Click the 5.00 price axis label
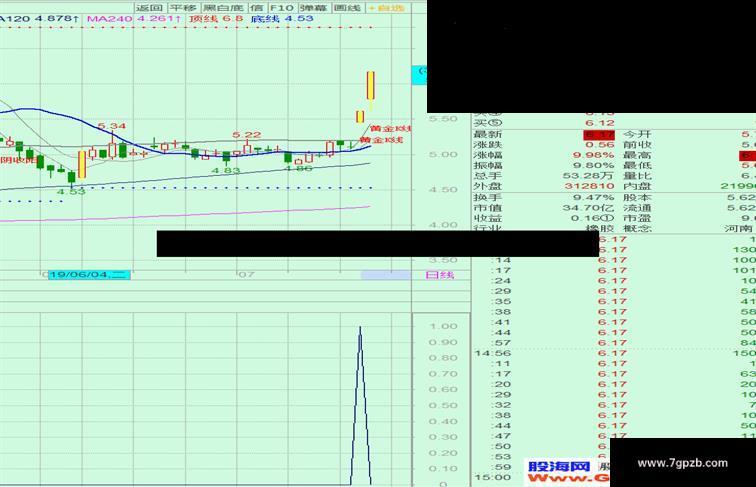756x487 pixels. 443,154
